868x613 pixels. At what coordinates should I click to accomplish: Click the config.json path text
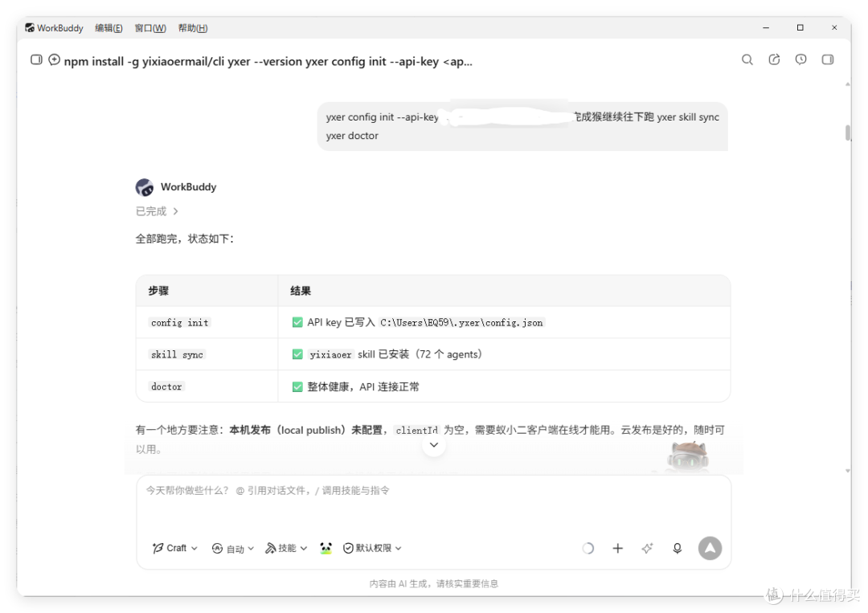point(461,322)
